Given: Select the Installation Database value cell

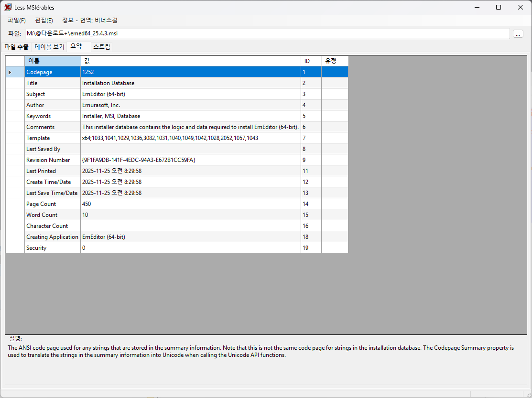Looking at the screenshot, I should (190, 83).
